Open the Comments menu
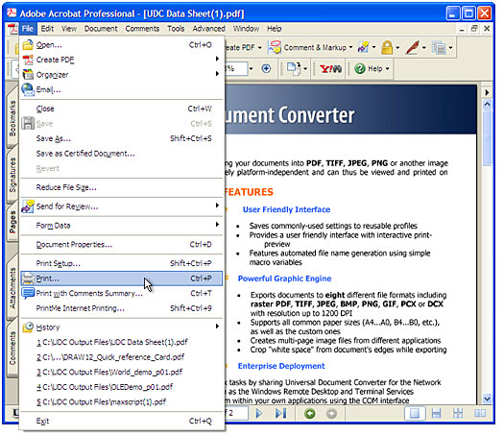This screenshot has height=436, width=504. point(142,29)
